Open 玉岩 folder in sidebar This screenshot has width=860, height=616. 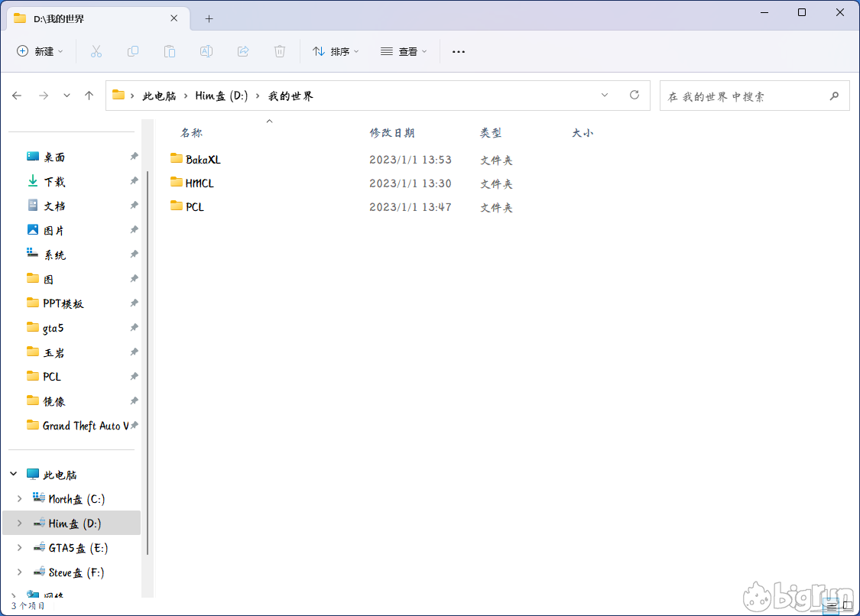54,352
